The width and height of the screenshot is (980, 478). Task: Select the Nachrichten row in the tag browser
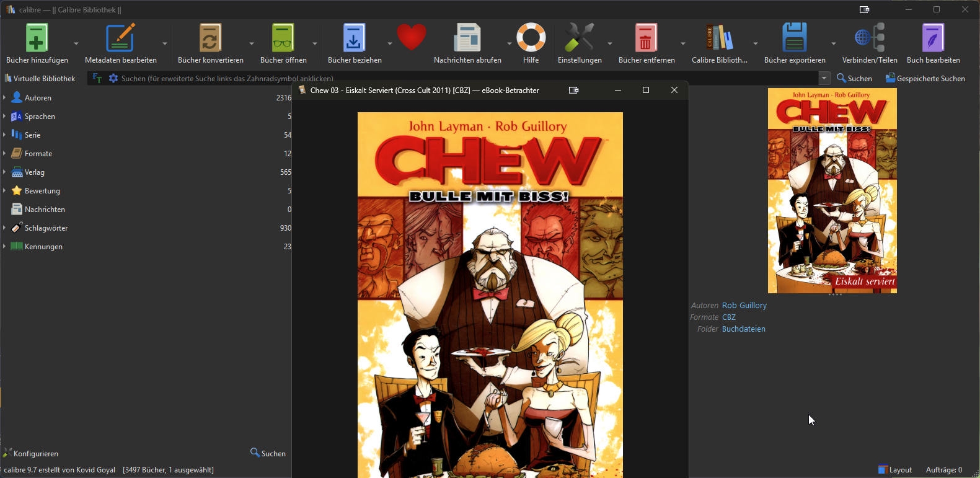(x=146, y=209)
